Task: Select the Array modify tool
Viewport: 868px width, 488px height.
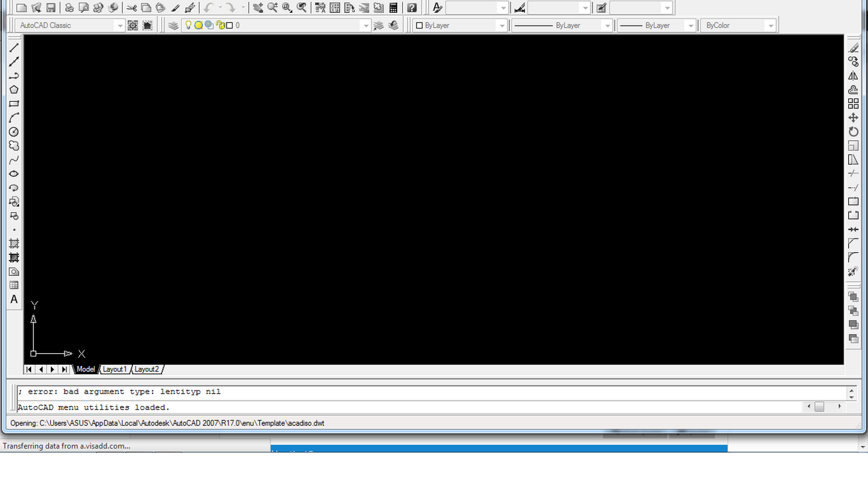Action: tap(854, 104)
